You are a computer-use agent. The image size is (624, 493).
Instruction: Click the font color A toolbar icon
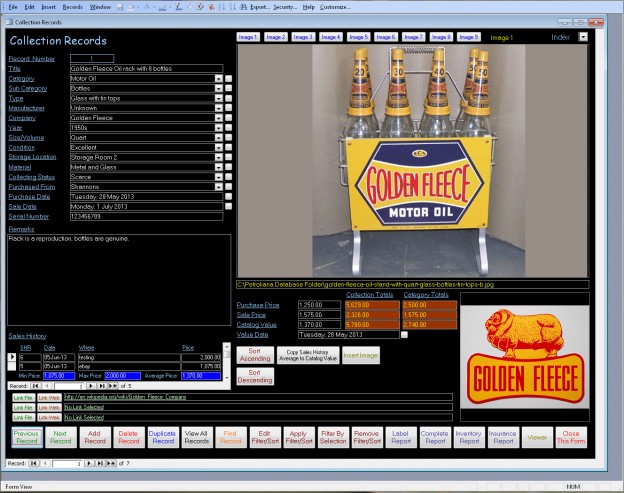pos(147,7)
